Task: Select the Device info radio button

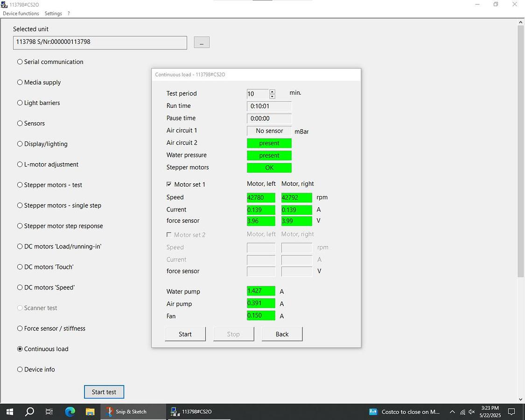Action: (x=20, y=369)
